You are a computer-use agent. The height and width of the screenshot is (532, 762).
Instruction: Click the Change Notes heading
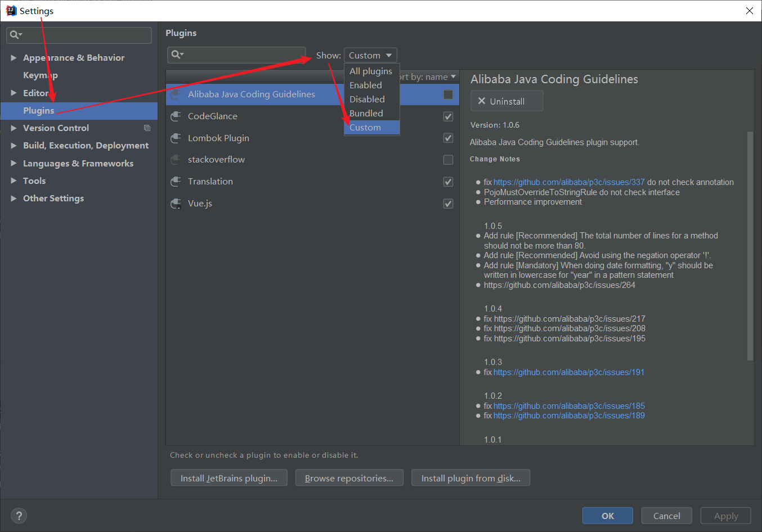[x=495, y=159]
